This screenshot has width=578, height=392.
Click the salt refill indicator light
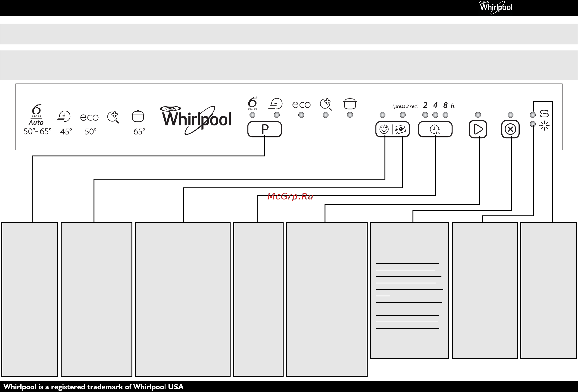pos(533,115)
